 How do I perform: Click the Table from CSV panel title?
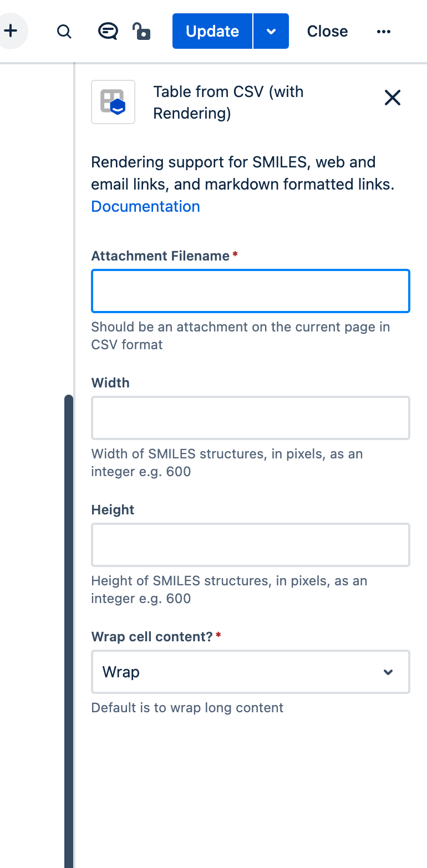point(228,102)
